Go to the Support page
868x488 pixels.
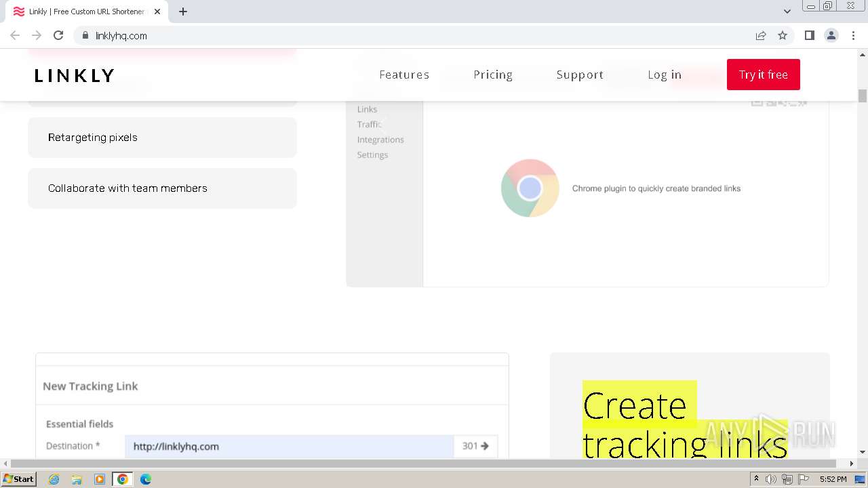coord(580,75)
